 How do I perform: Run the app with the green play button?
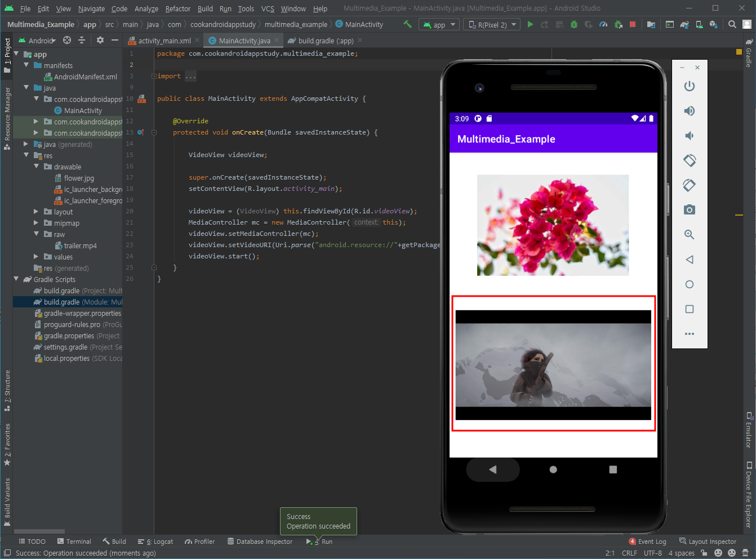coord(530,24)
